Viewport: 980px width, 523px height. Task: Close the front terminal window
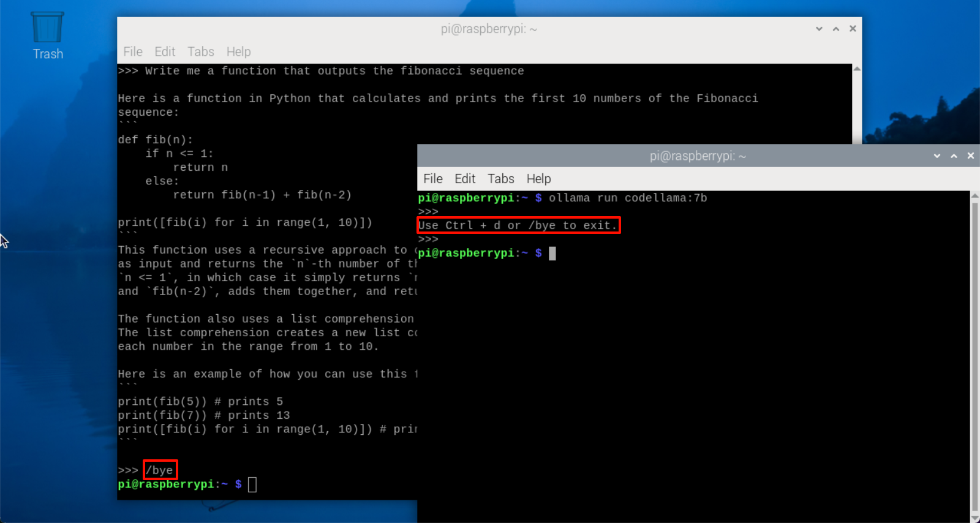(971, 156)
